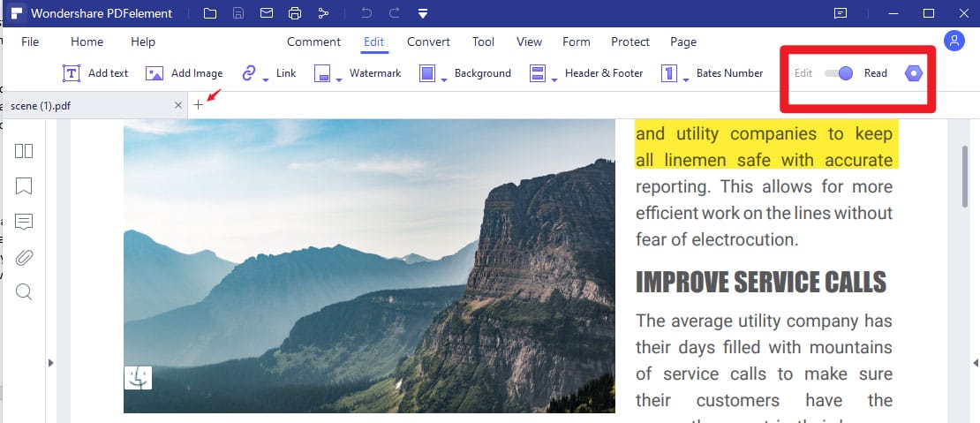This screenshot has width=980, height=423.
Task: Click the user account avatar icon
Action: coord(954,41)
